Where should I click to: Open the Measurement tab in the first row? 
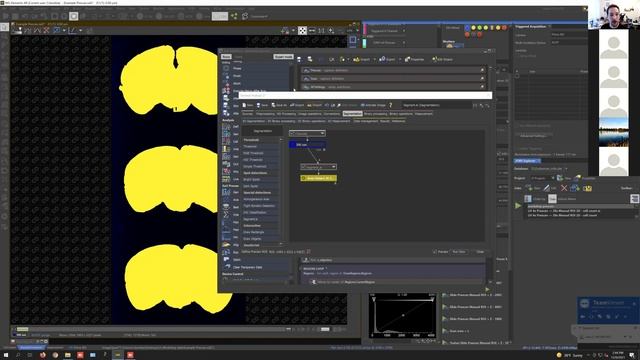click(x=423, y=114)
